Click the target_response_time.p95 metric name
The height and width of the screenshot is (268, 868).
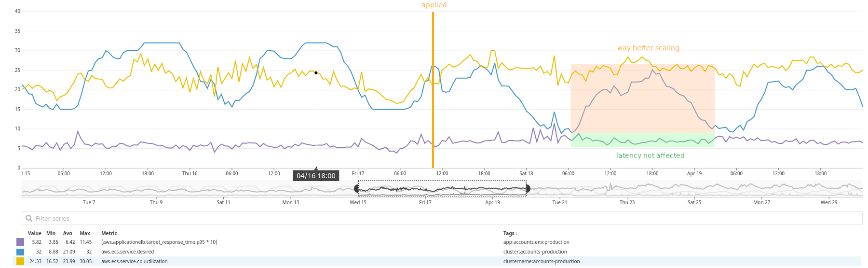159,242
